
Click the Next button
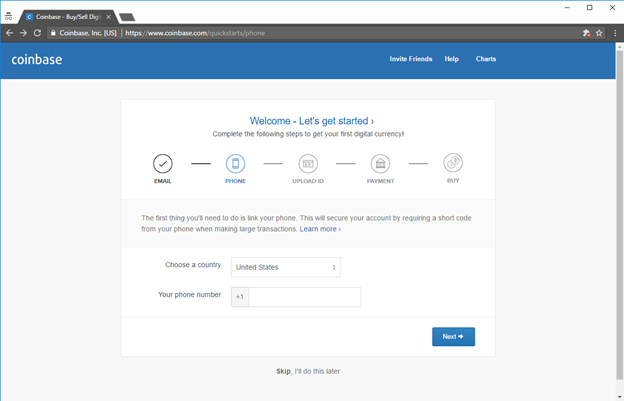[x=453, y=337]
